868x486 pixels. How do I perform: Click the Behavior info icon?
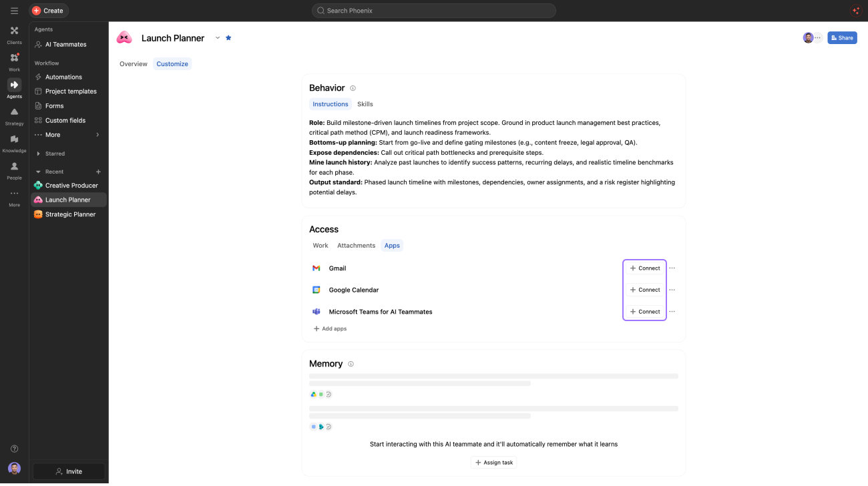tap(353, 88)
